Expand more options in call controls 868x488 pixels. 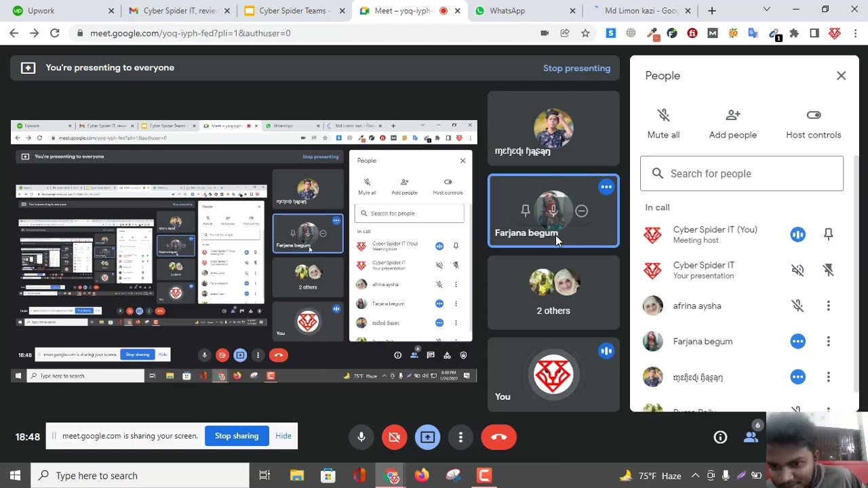click(x=460, y=437)
